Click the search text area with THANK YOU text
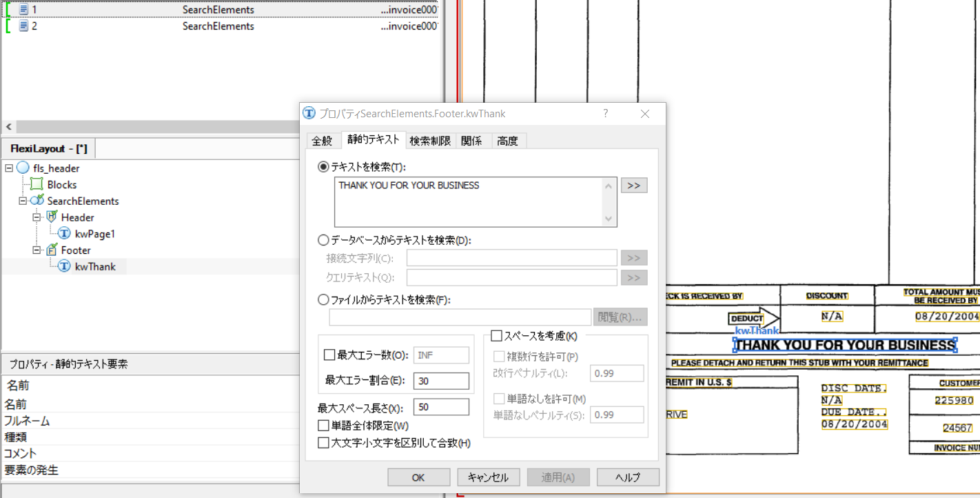Screen dimensions: 980x498 point(469,202)
